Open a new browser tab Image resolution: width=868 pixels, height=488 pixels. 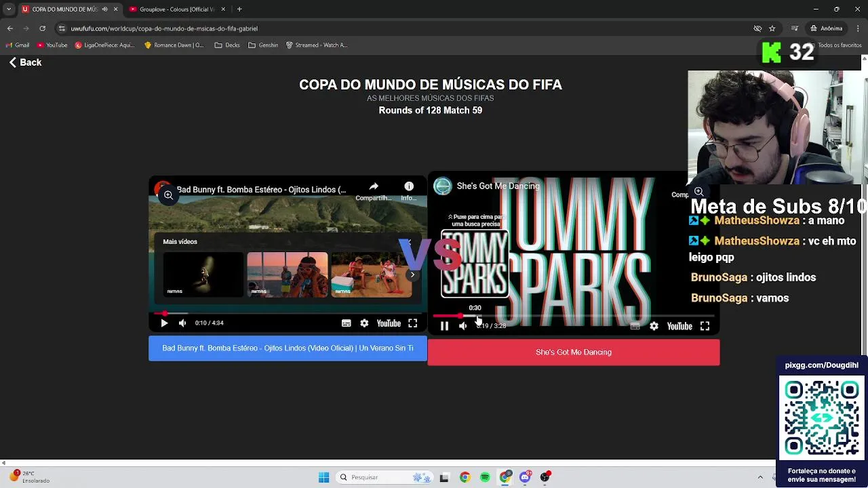[x=239, y=9]
